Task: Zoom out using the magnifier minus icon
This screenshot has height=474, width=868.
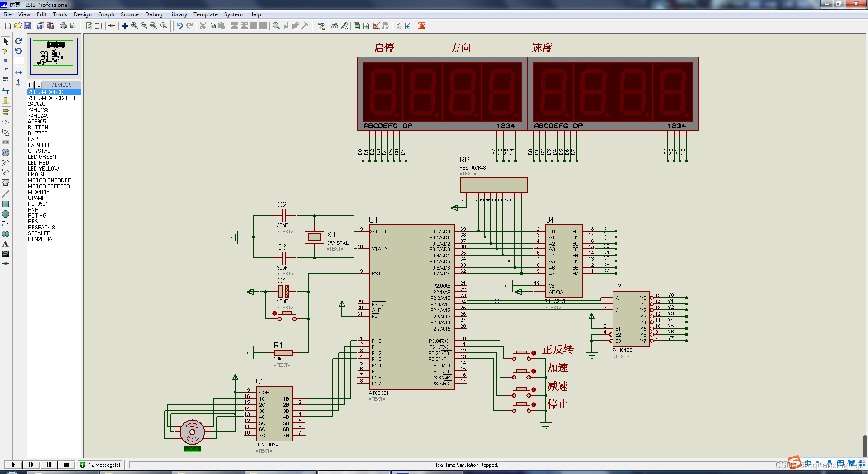Action: [x=144, y=26]
